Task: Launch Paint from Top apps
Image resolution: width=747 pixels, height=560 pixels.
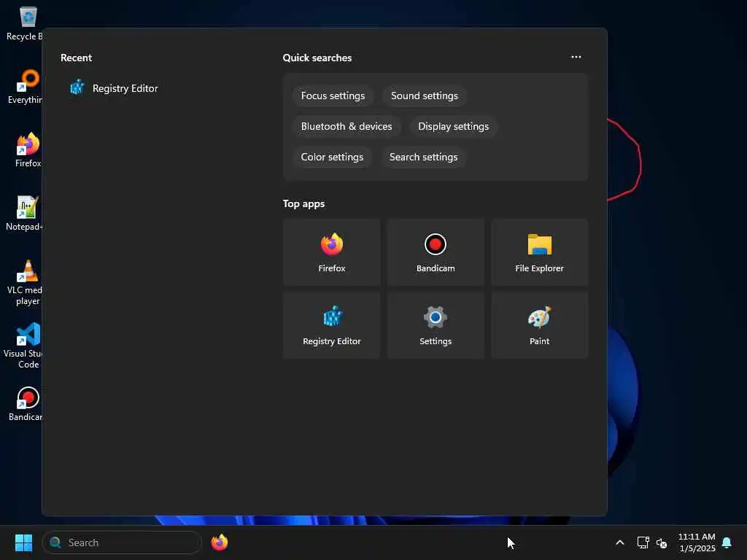Action: (x=539, y=325)
